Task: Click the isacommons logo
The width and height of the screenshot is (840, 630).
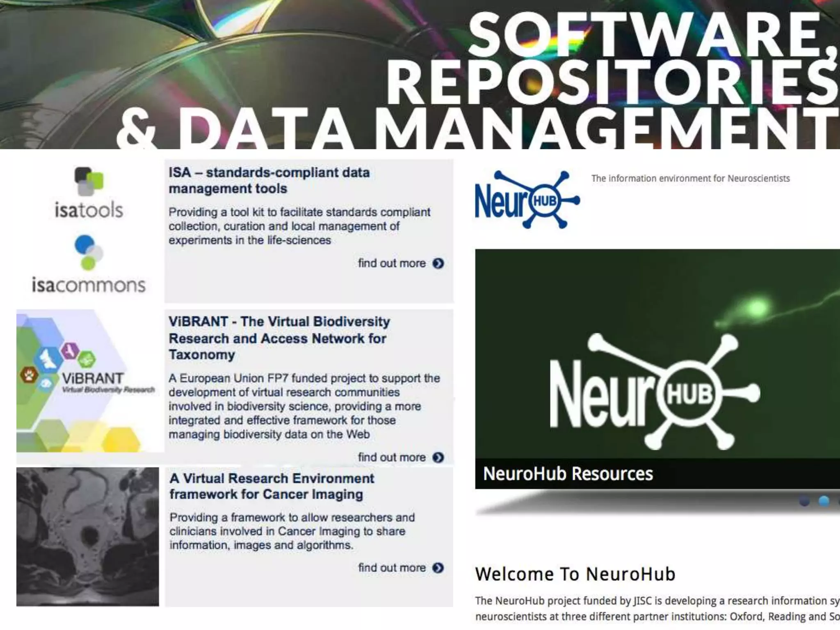Action: [89, 265]
